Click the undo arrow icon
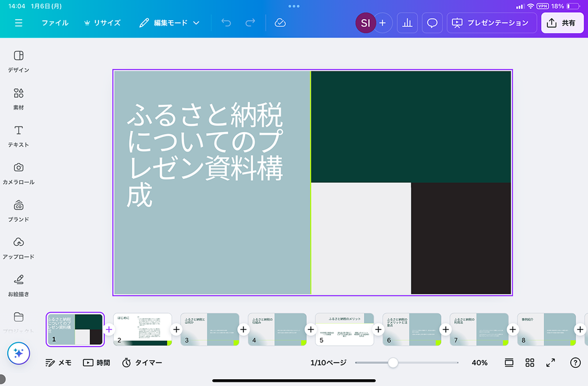Screen dimensions: 588x386 tap(226, 23)
